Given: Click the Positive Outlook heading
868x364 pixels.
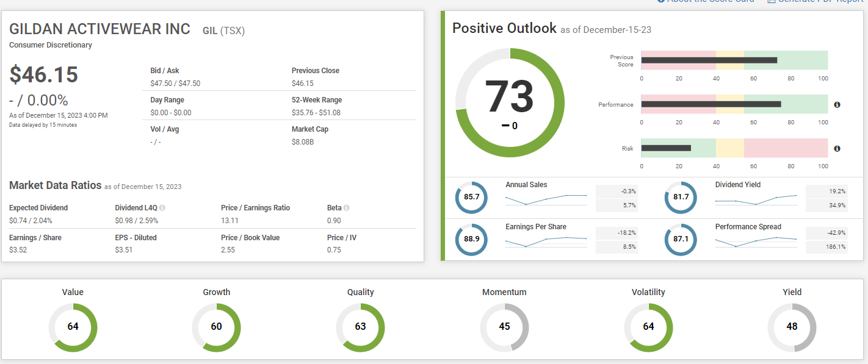Looking at the screenshot, I should [504, 28].
